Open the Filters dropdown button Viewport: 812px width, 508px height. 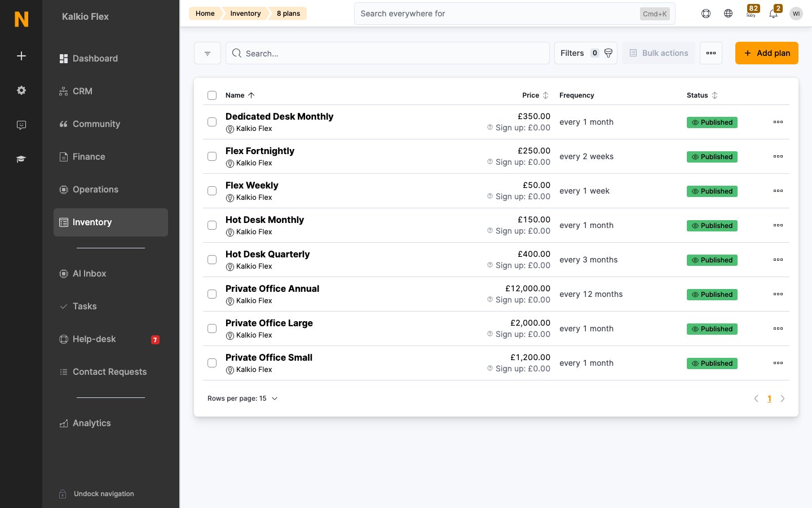tap(586, 53)
